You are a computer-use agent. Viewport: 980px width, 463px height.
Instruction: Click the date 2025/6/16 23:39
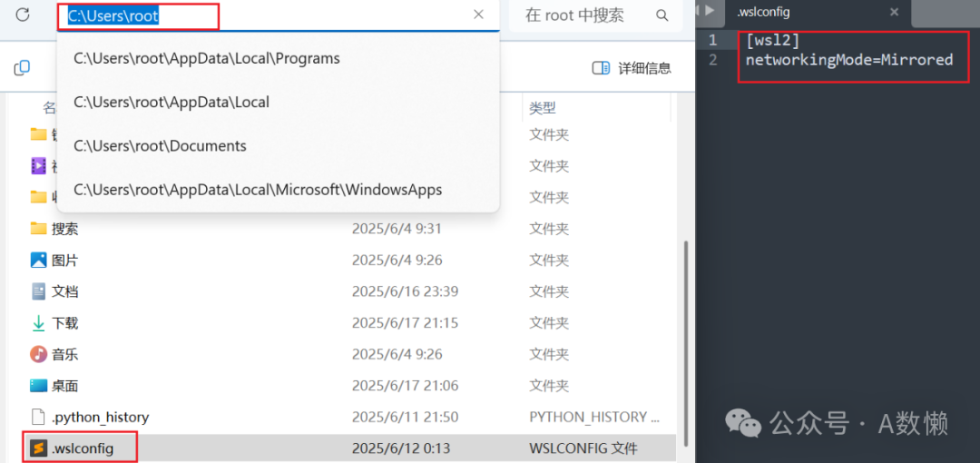point(405,291)
